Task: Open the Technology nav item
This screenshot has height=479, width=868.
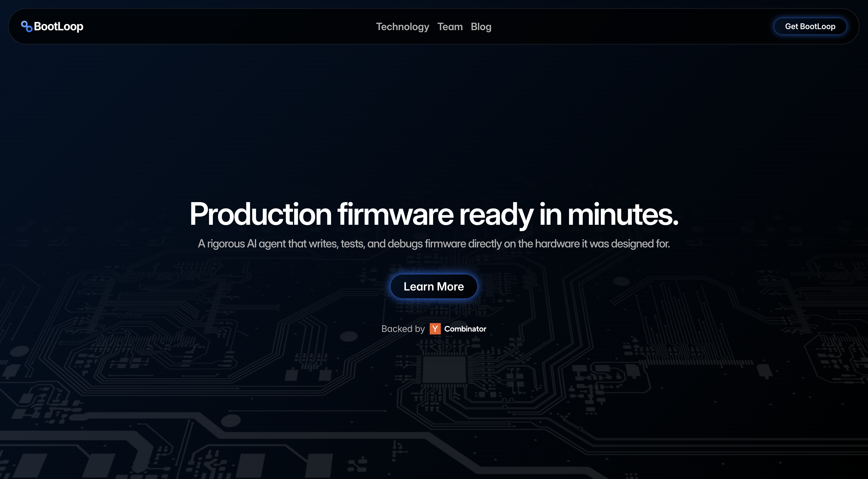Action: click(x=402, y=27)
